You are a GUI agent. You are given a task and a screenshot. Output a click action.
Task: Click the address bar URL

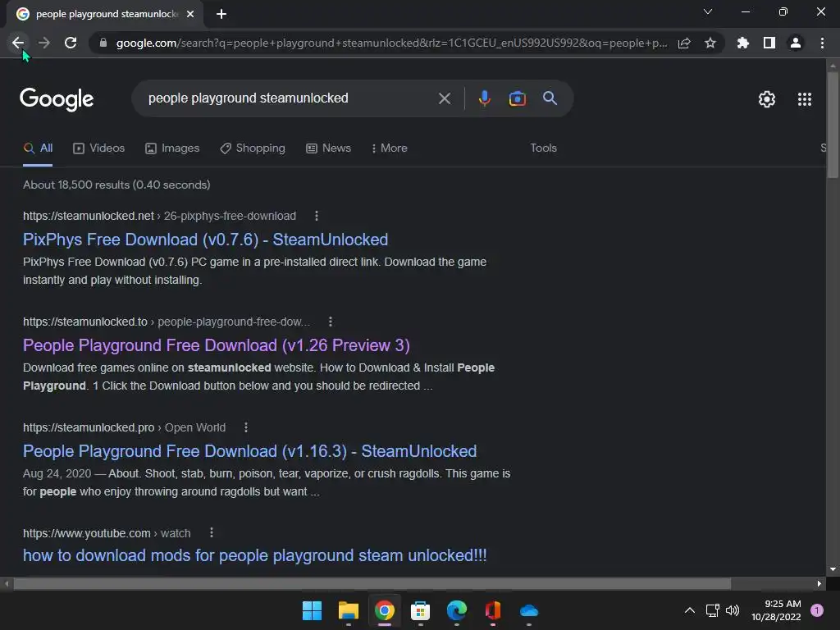pyautogui.click(x=391, y=43)
